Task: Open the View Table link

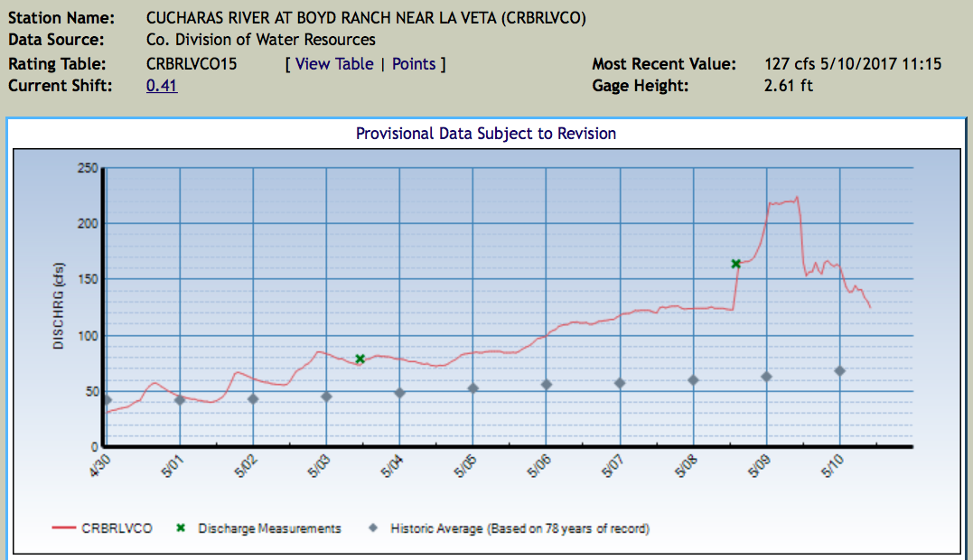Action: click(333, 64)
